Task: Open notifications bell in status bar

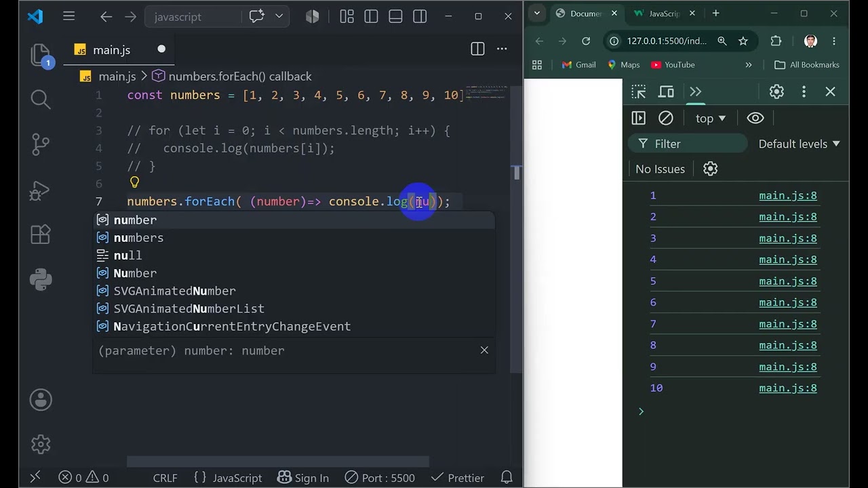Action: [507, 478]
